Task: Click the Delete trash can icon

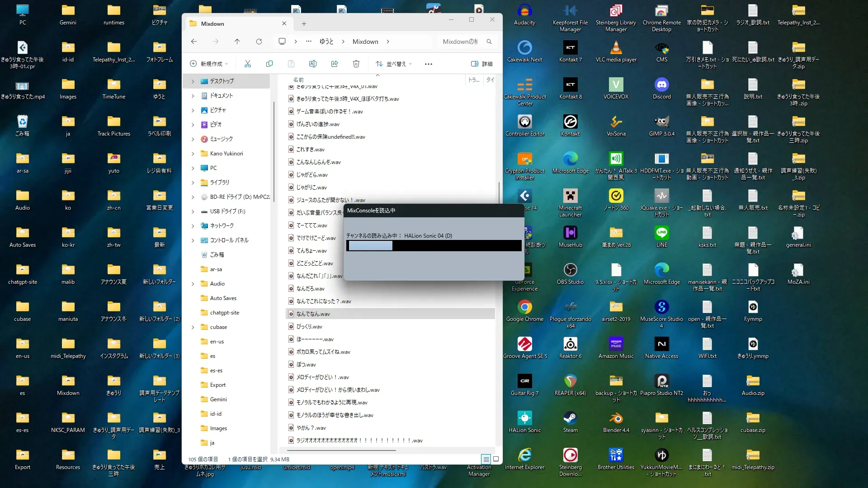Action: (356, 64)
